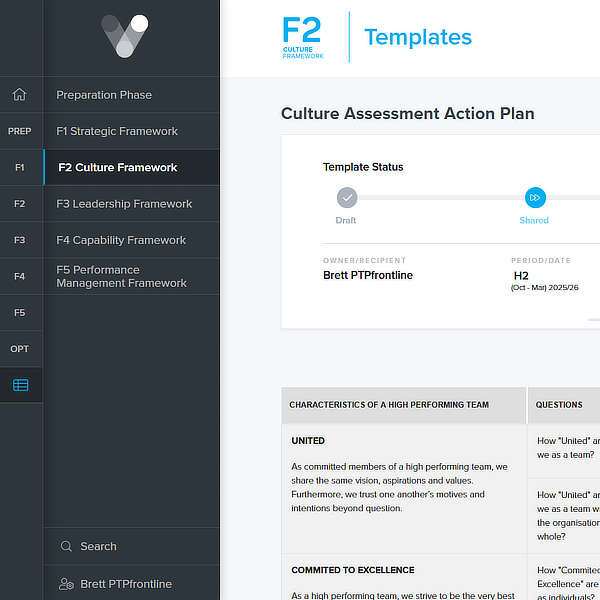The height and width of the screenshot is (600, 600).
Task: Click the Search magnifier icon
Action: click(67, 546)
